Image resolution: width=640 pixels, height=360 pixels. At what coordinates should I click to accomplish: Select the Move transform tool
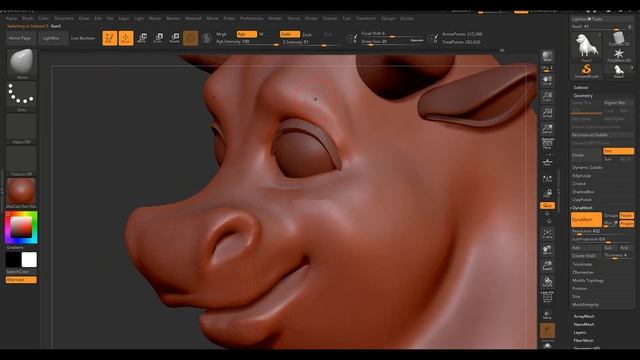142,38
